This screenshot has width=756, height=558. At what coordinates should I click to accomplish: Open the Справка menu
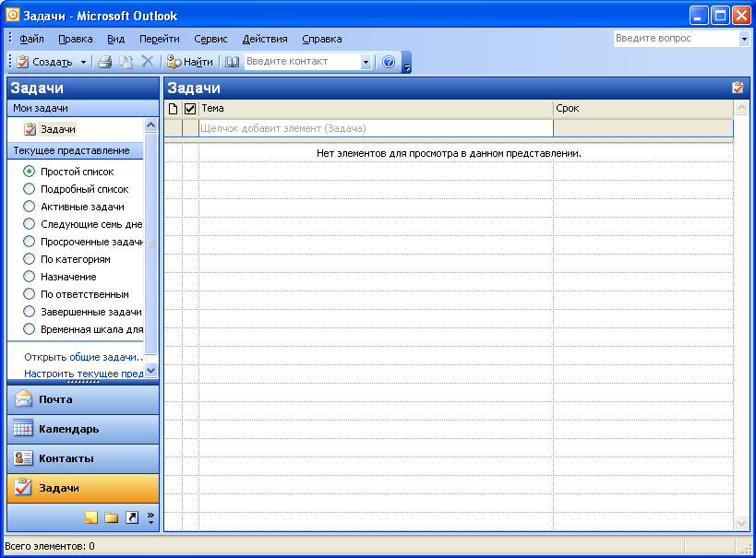[x=321, y=39]
